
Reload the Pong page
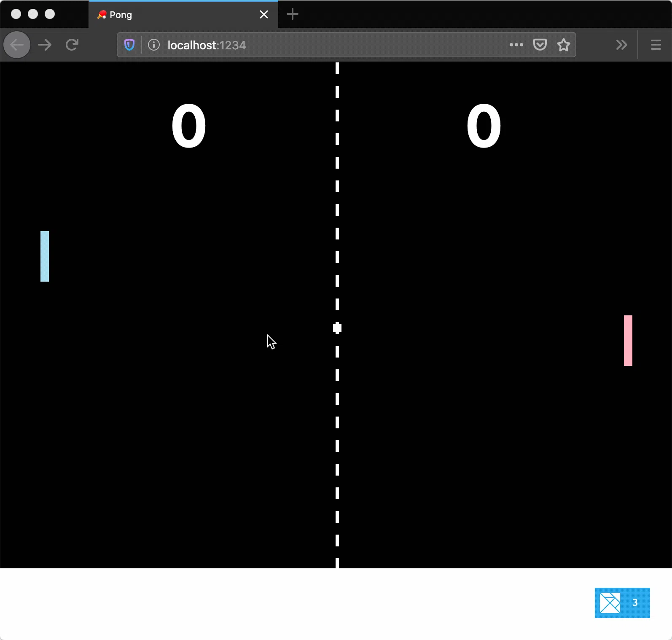click(x=72, y=45)
